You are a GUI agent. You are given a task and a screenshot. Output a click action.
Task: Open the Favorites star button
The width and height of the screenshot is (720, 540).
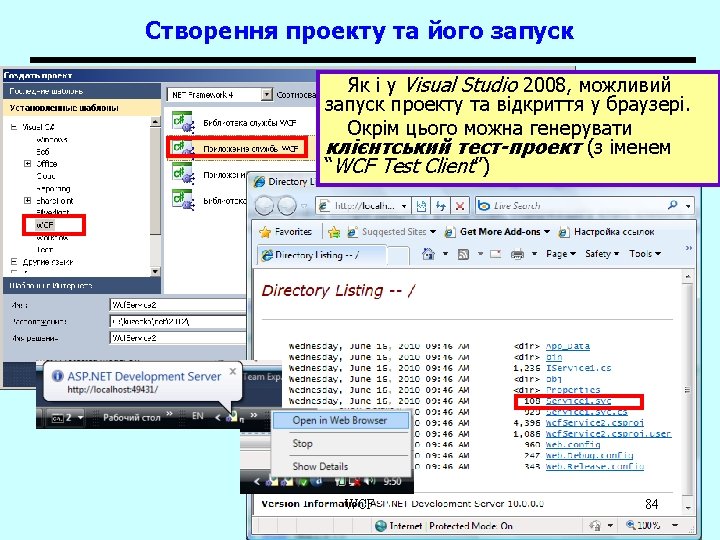[285, 232]
